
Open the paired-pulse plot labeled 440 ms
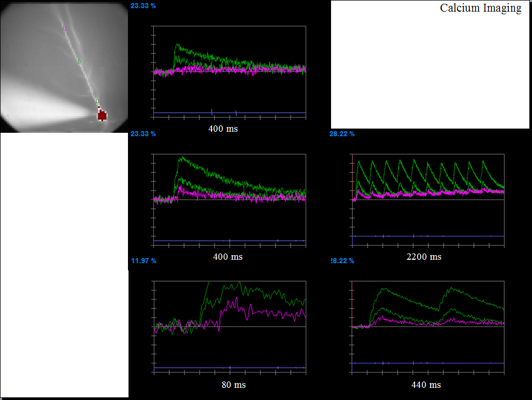(428, 328)
